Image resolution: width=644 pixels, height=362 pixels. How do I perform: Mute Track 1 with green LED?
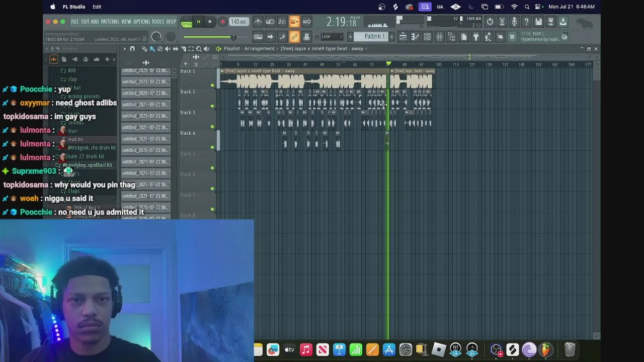pyautogui.click(x=212, y=85)
